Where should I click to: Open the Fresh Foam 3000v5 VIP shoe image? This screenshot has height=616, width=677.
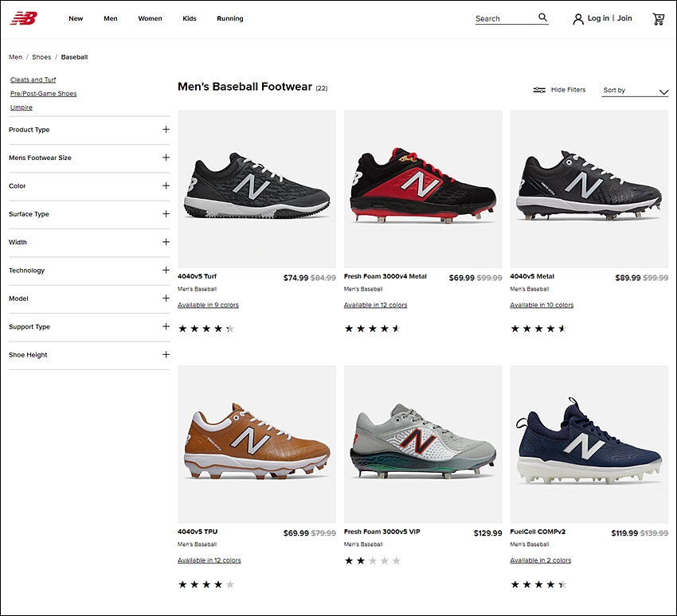(x=423, y=444)
